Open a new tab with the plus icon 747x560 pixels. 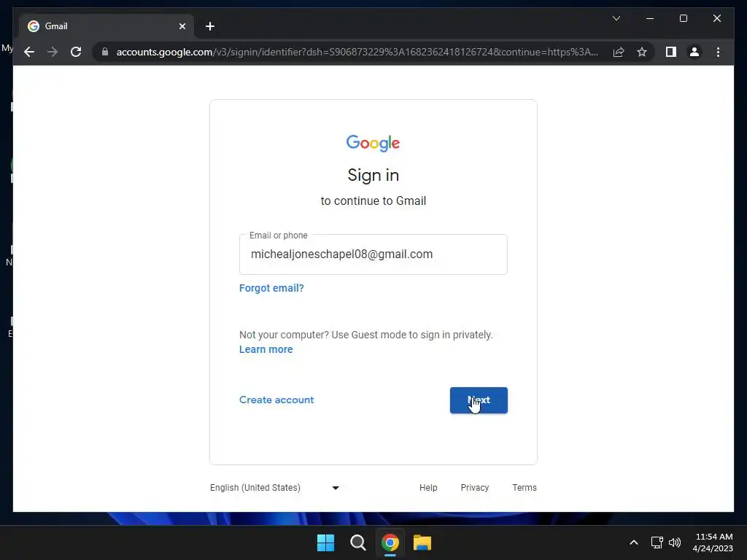pos(210,26)
